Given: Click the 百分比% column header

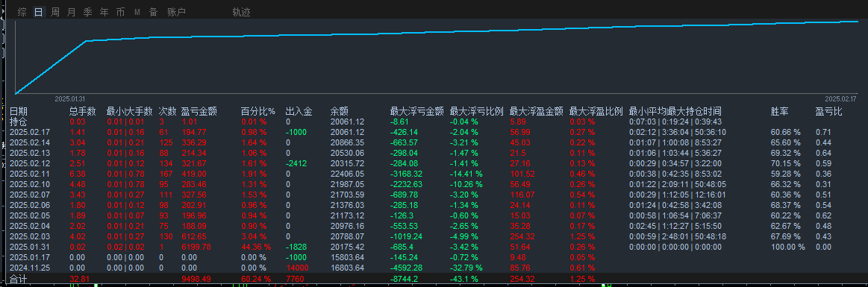Looking at the screenshot, I should pyautogui.click(x=258, y=111).
